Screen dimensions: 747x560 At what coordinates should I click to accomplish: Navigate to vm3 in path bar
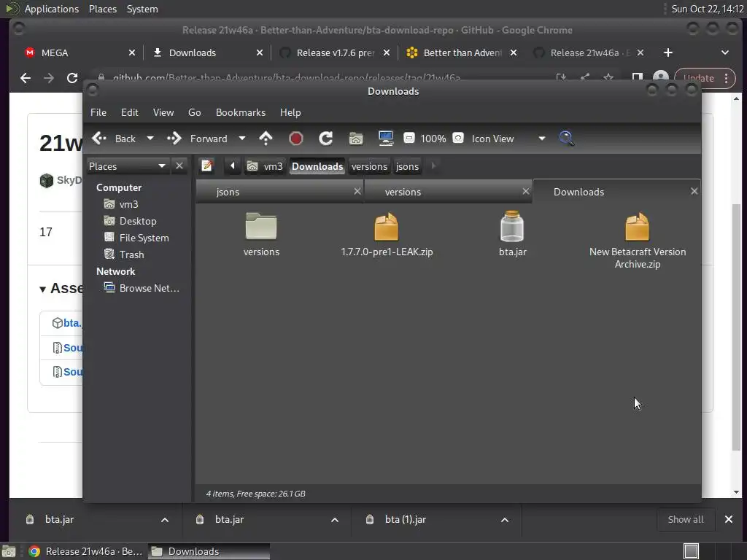[x=265, y=166]
